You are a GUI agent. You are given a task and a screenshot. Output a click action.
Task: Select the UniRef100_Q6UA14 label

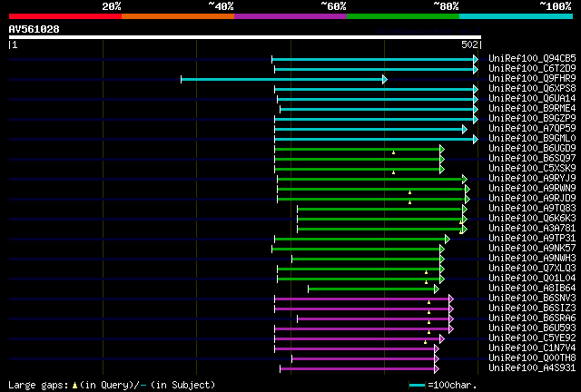(532, 98)
